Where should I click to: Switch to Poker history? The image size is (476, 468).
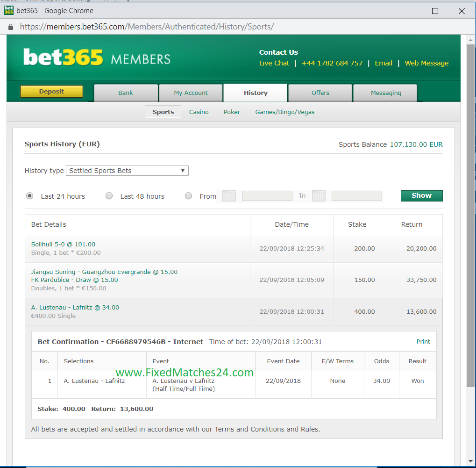point(232,112)
